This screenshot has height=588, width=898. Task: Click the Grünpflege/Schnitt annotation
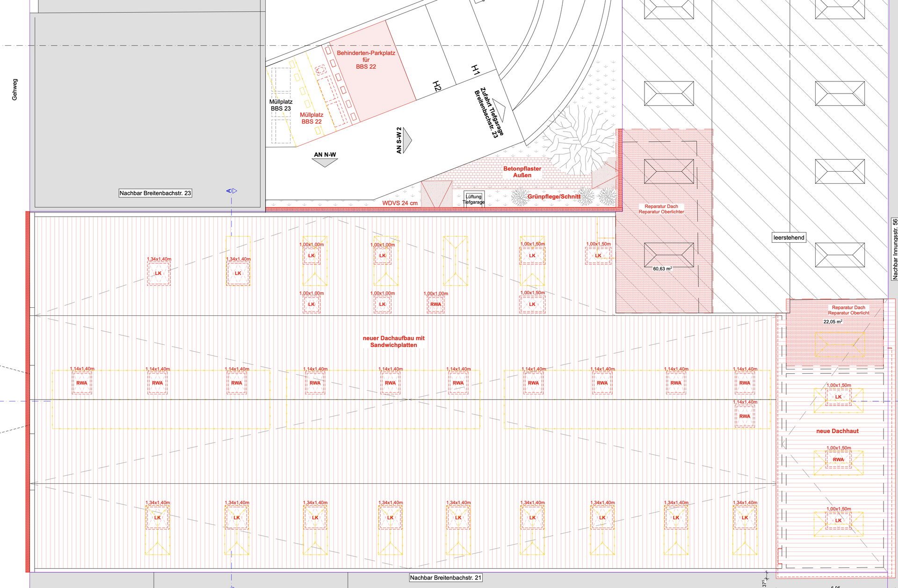pyautogui.click(x=554, y=196)
